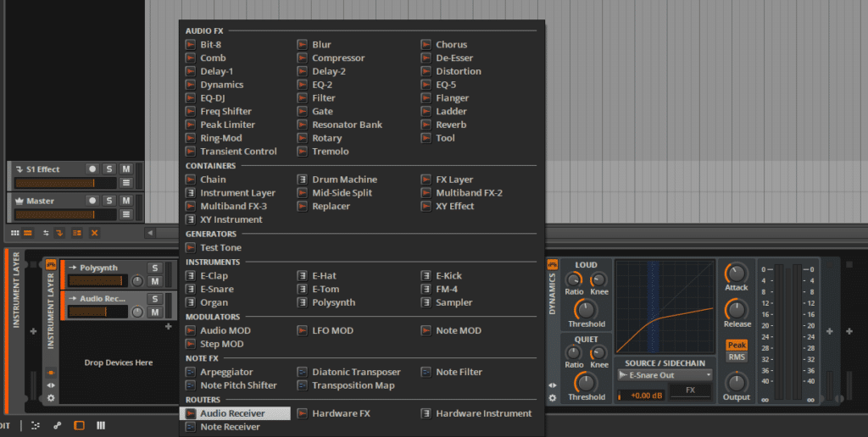
Task: Select Distortion from the Audio FX list
Action: (459, 71)
